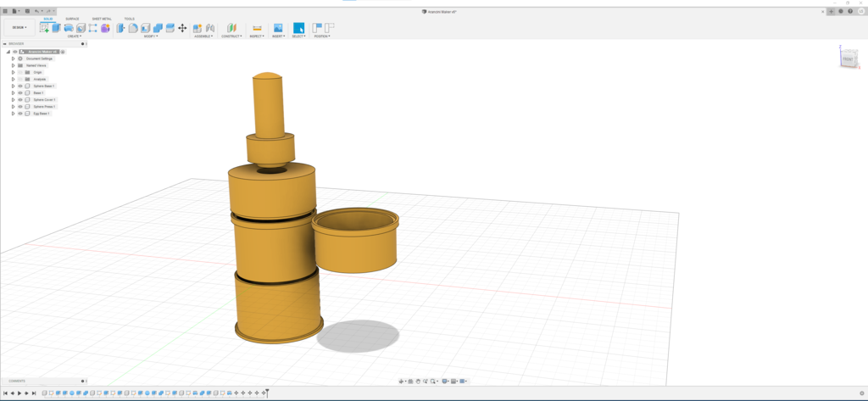The width and height of the screenshot is (868, 401).
Task: Expand the Sphere Press 1 component
Action: coord(14,106)
